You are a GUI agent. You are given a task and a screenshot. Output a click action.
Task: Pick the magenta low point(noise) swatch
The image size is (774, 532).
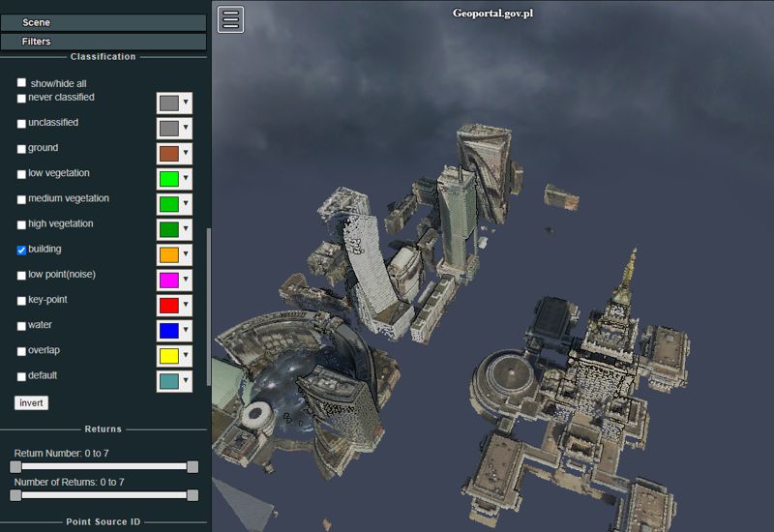(x=169, y=281)
